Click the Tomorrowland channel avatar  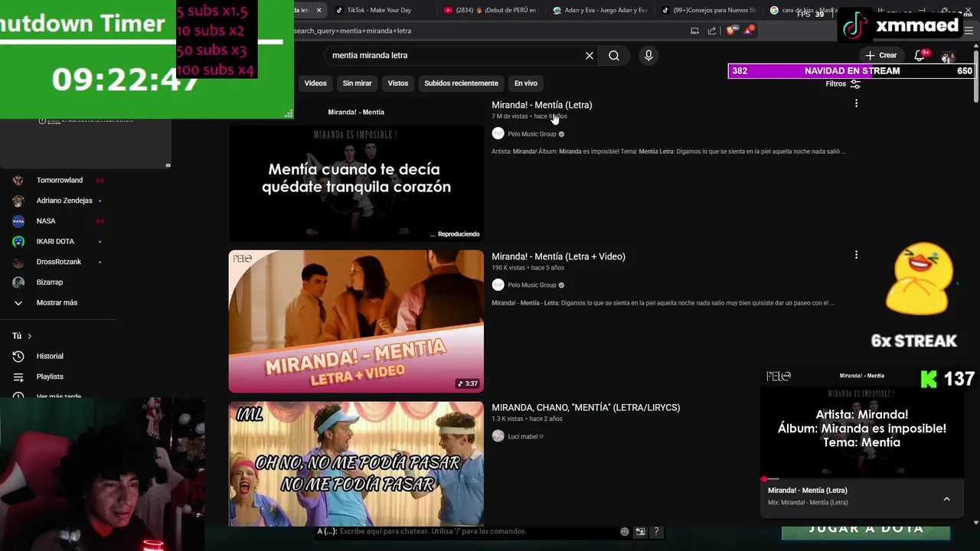tap(18, 180)
